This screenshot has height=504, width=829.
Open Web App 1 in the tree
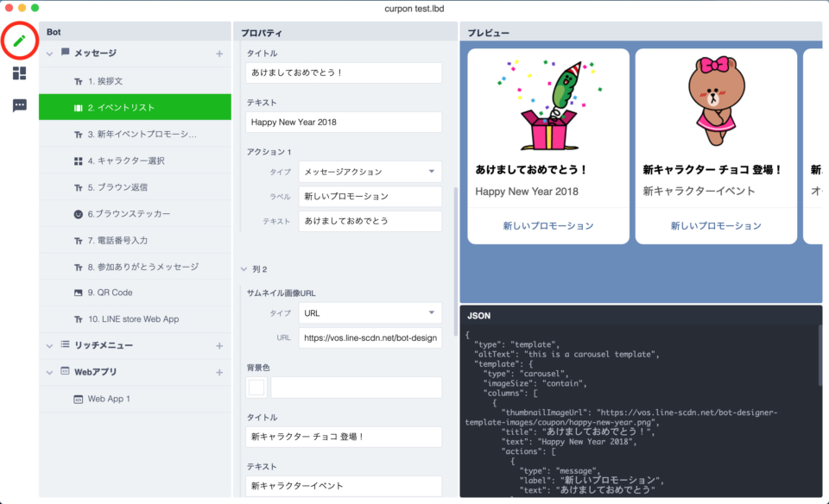click(x=135, y=399)
